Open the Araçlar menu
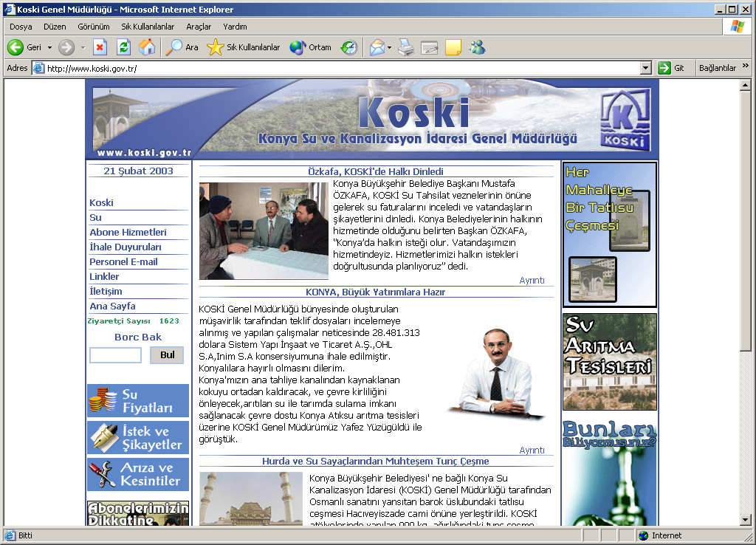 [199, 27]
